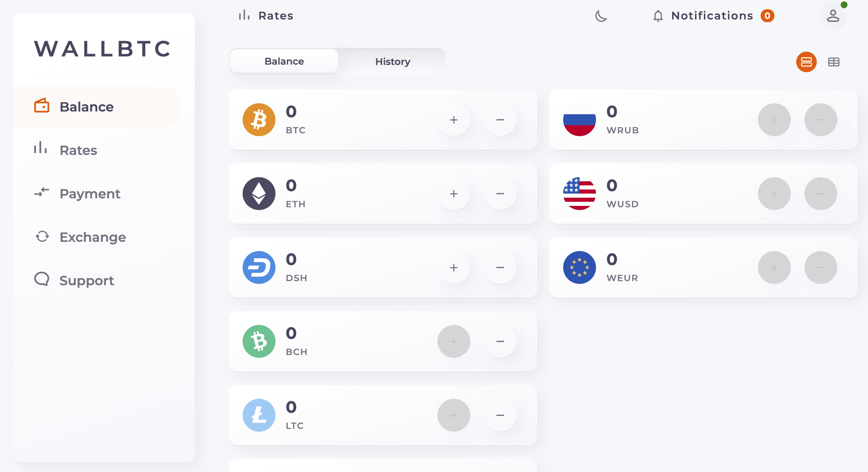This screenshot has height=472, width=868.
Task: Click the Bitcoin BTC coin icon
Action: [x=259, y=120]
